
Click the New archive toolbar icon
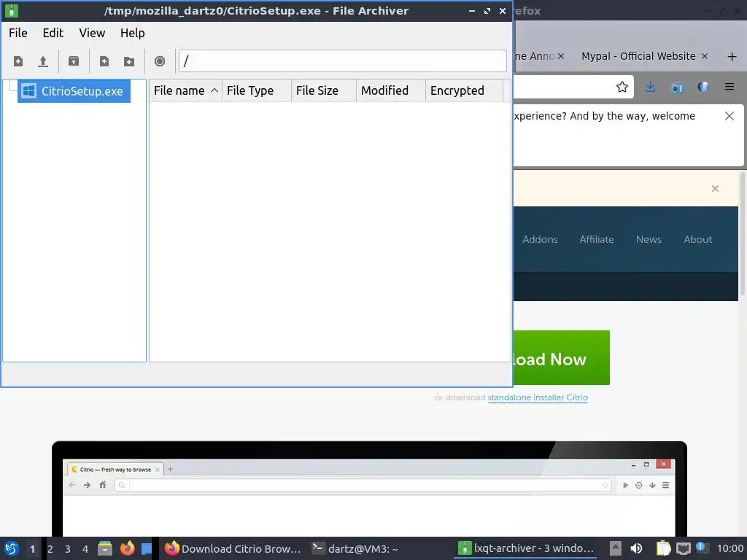click(18, 61)
